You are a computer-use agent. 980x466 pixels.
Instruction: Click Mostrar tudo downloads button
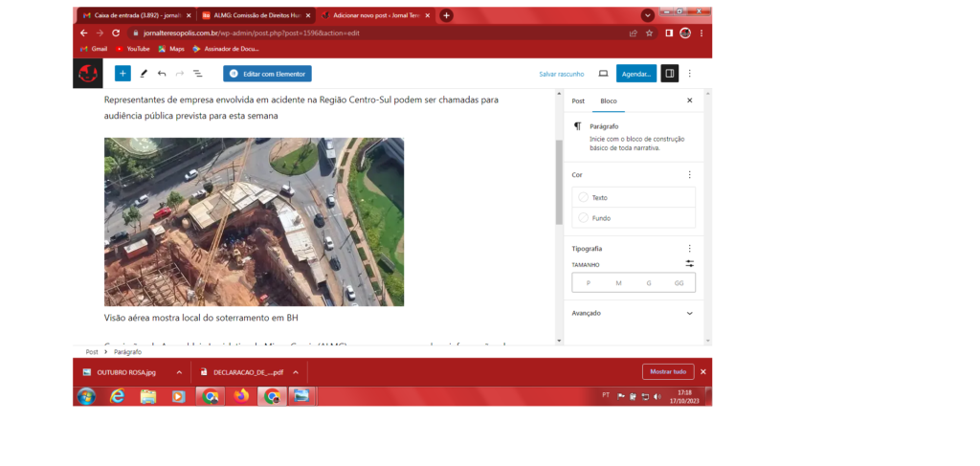click(x=668, y=371)
